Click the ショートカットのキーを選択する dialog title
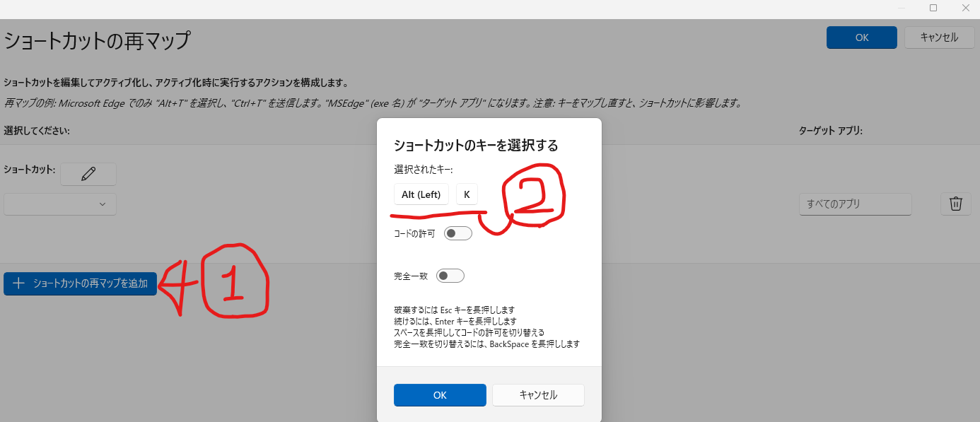Image resolution: width=980 pixels, height=422 pixels. coord(475,145)
